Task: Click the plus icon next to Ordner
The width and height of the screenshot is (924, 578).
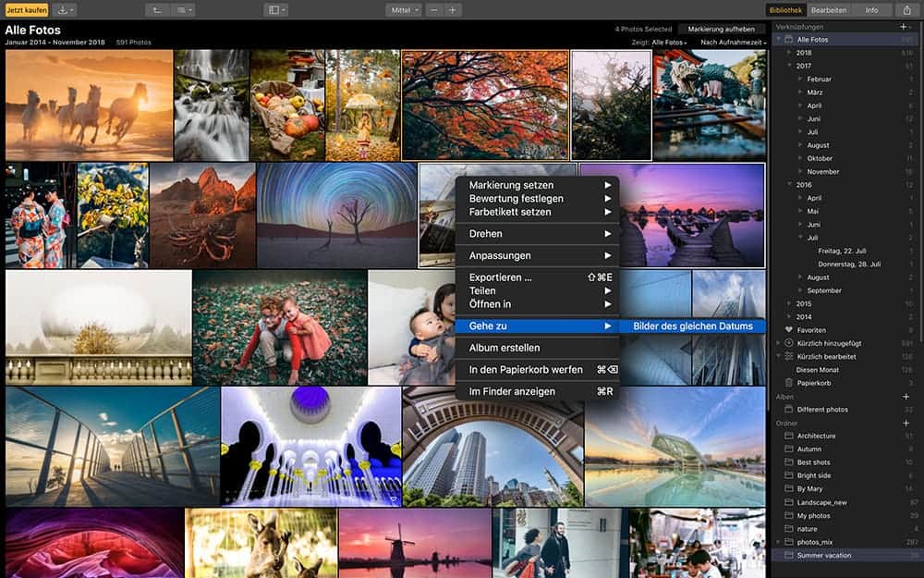Action: (x=906, y=423)
